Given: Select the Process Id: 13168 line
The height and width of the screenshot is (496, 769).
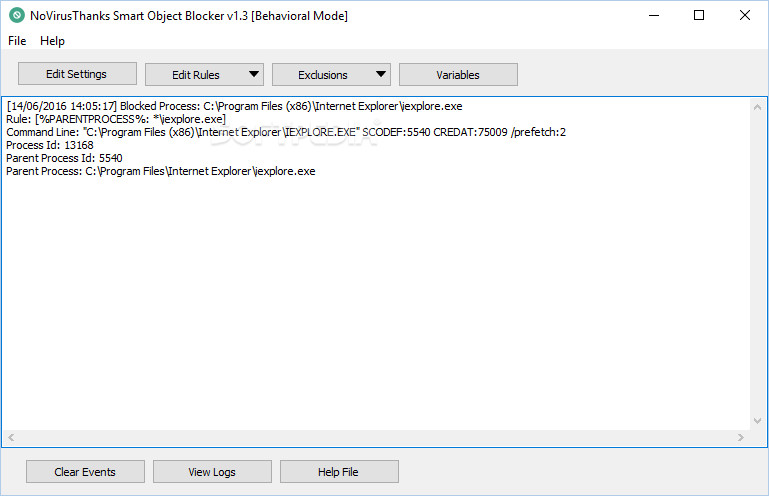Looking at the screenshot, I should click(50, 145).
